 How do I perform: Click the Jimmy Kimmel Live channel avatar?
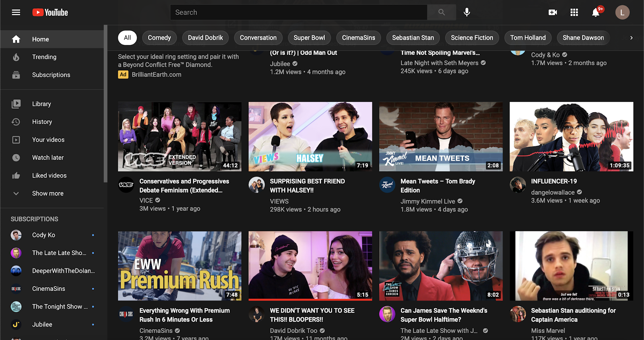(x=387, y=185)
